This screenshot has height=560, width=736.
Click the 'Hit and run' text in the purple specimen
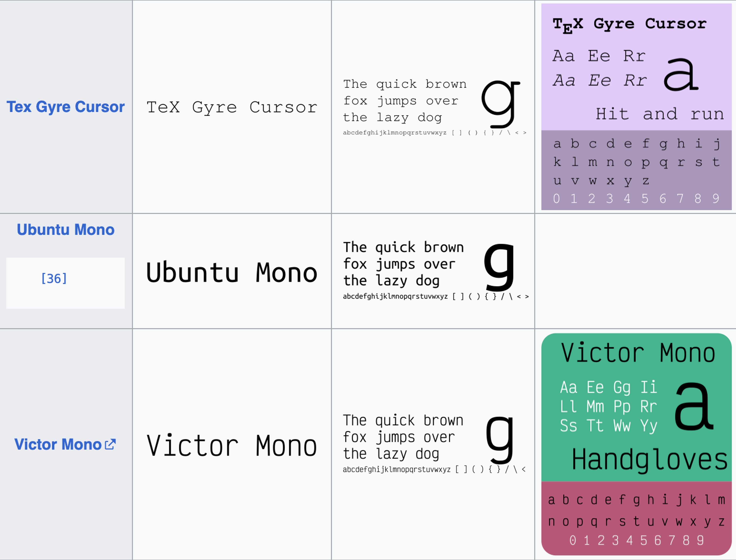pos(660,114)
